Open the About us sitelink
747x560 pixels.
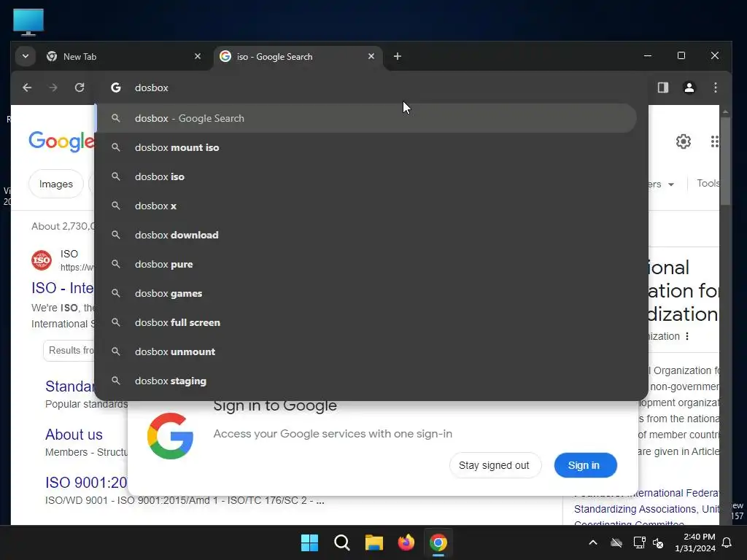click(74, 435)
